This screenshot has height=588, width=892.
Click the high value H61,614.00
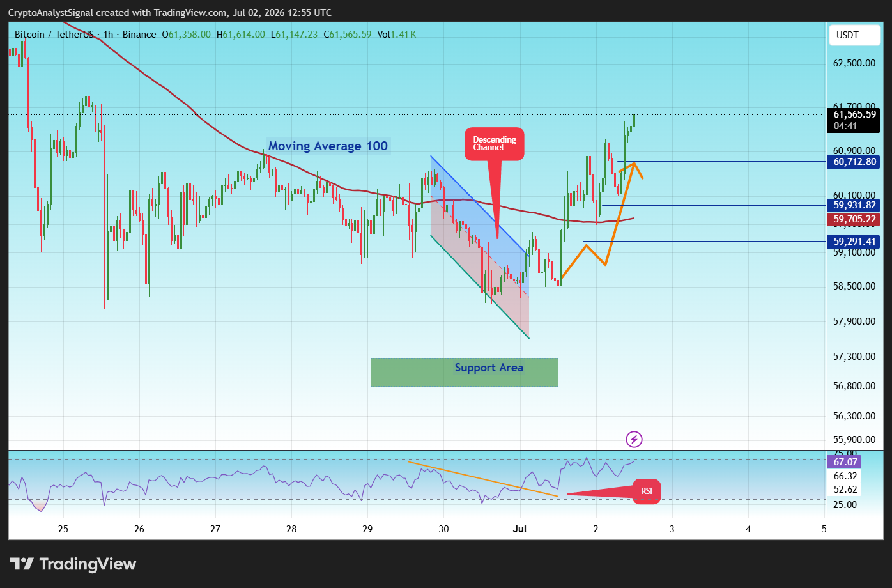pyautogui.click(x=241, y=35)
